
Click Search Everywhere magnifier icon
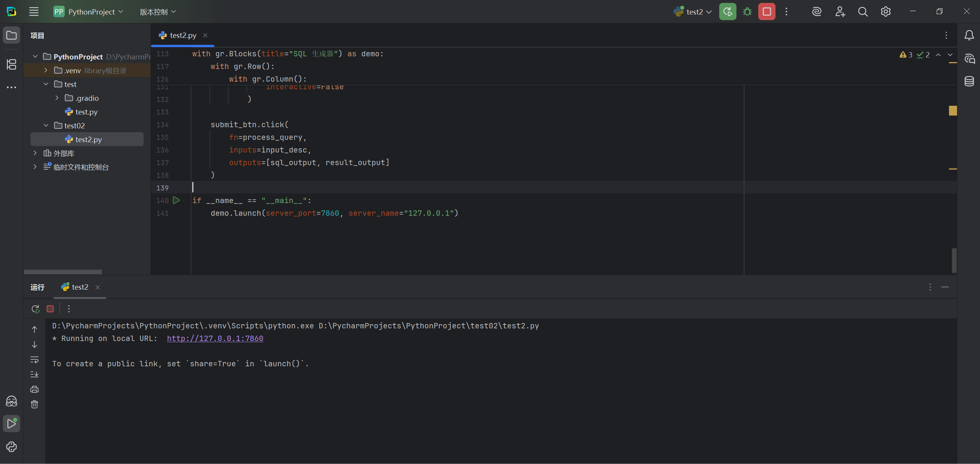(862, 11)
